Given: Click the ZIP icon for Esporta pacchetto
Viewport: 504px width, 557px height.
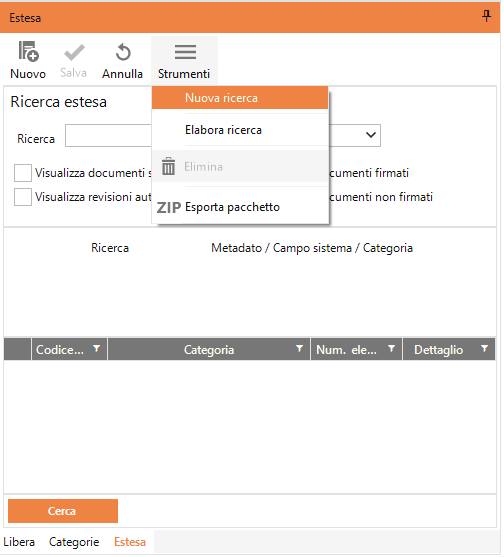Looking at the screenshot, I should (169, 208).
